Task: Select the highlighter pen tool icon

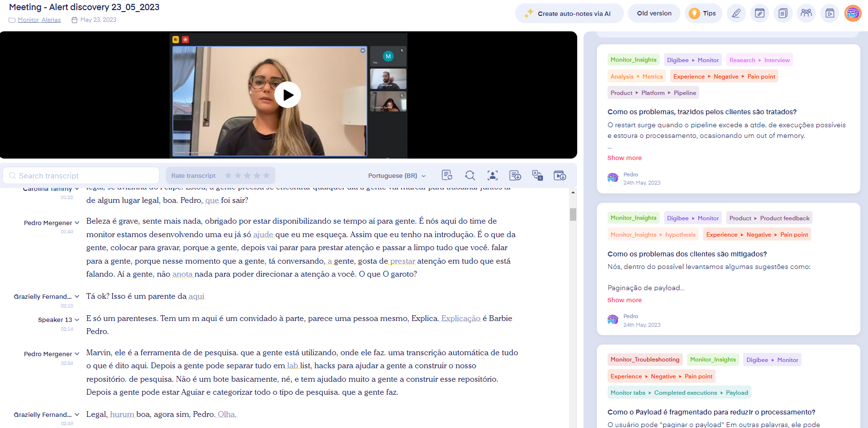Action: click(x=736, y=13)
